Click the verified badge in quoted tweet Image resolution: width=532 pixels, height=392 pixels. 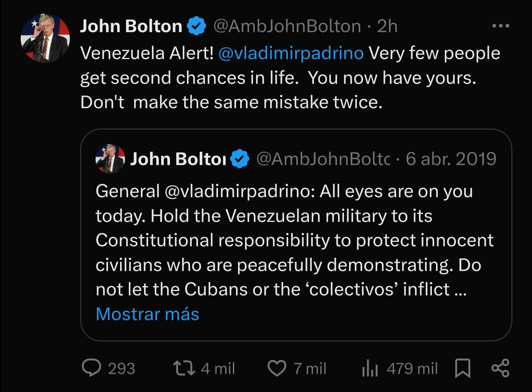pos(240,159)
